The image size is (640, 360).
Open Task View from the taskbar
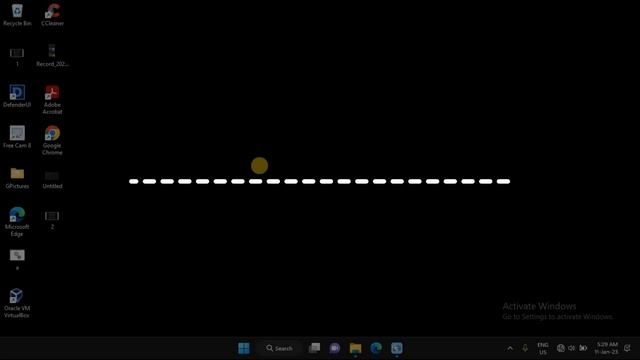pos(314,348)
